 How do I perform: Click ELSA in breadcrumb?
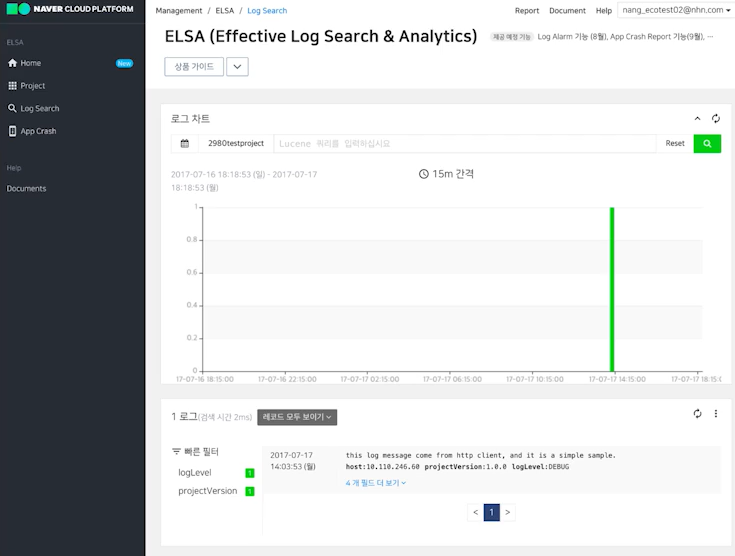coord(225,10)
